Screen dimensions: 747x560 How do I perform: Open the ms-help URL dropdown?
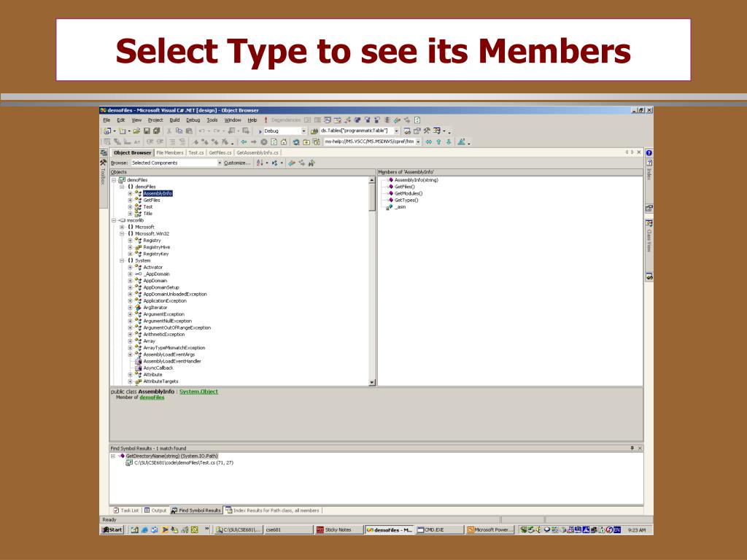(418, 142)
